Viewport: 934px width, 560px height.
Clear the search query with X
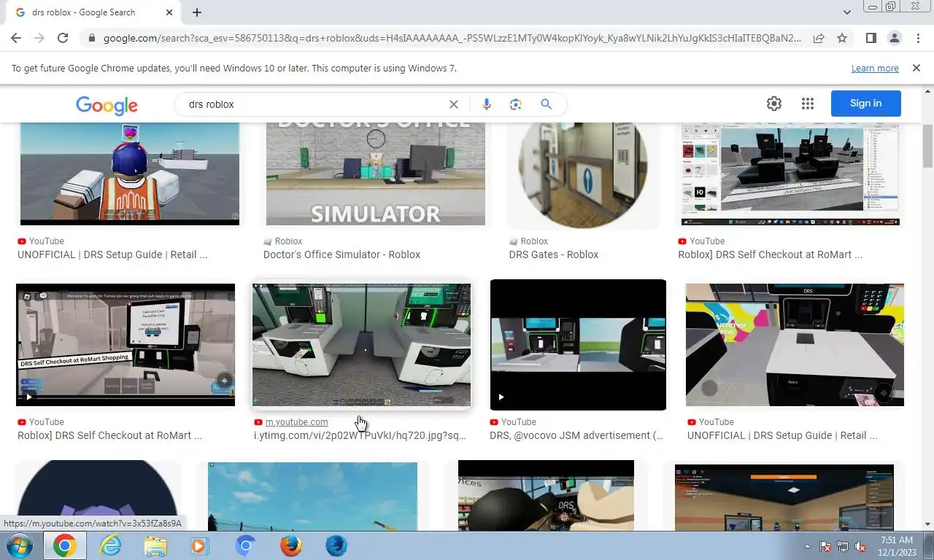[454, 104]
